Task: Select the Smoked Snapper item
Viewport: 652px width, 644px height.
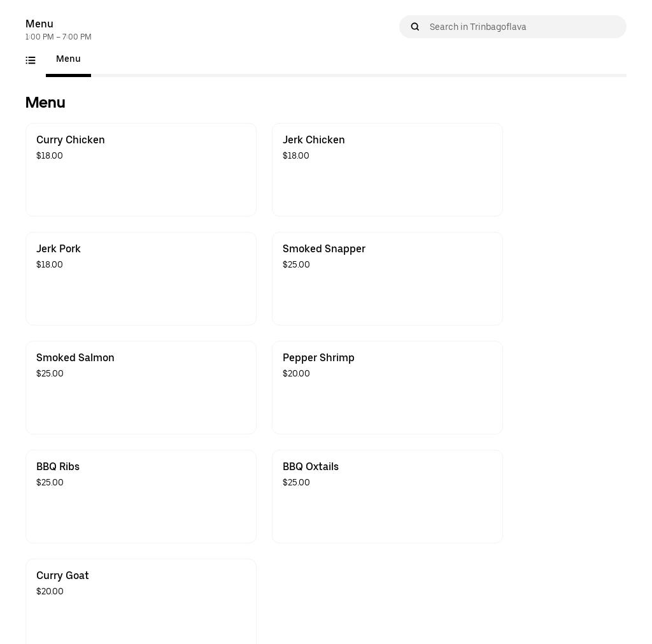Action: [x=387, y=279]
